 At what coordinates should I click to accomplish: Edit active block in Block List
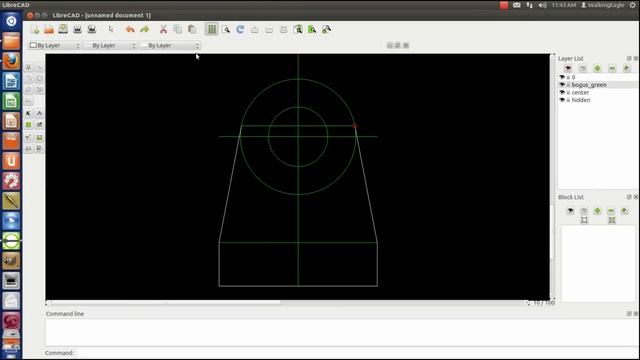pos(584,220)
